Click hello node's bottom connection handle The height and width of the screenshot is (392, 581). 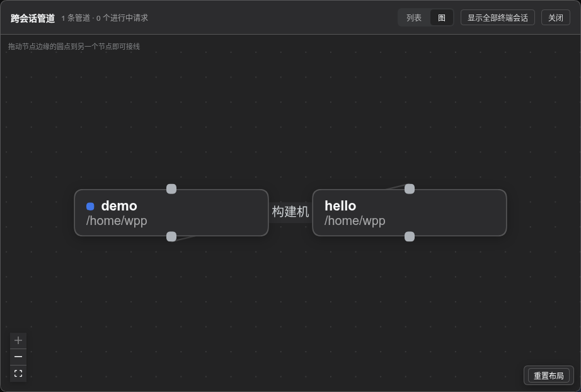click(x=410, y=236)
